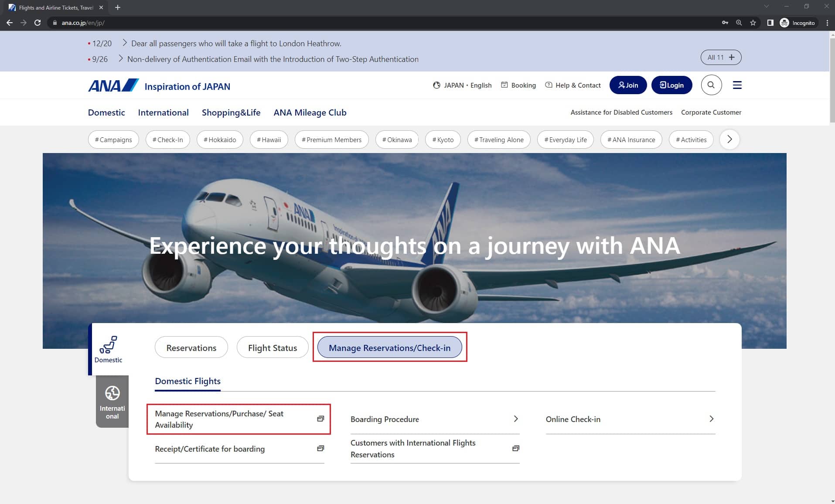This screenshot has height=504, width=835.
Task: Open Manage Reservations/Purchase/Seat Availability link
Action: point(239,419)
